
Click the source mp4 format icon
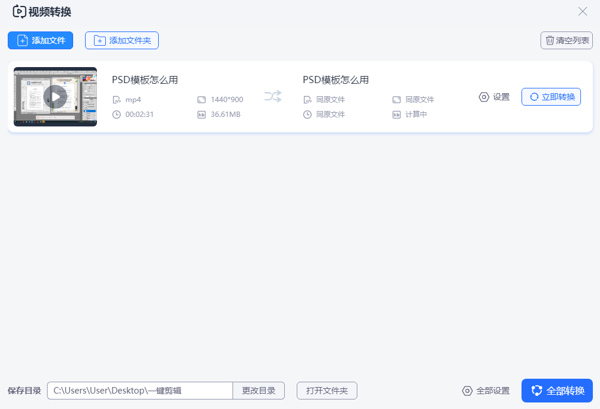click(x=117, y=100)
